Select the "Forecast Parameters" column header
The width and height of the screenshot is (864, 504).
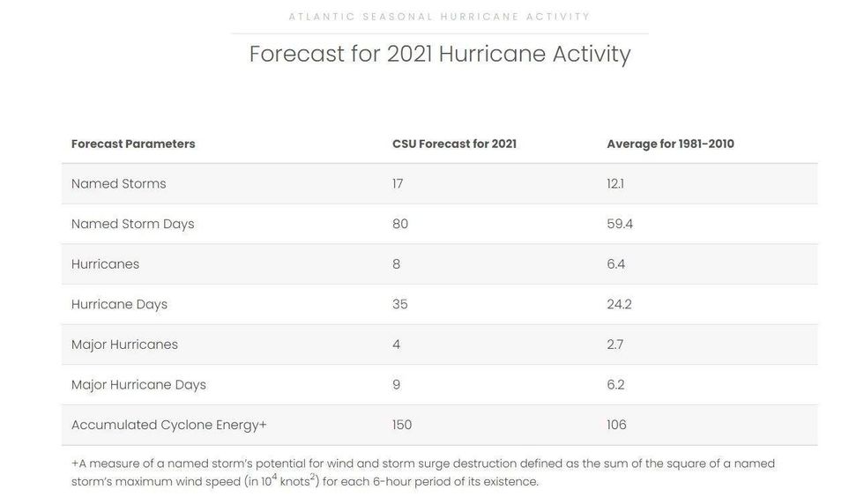(x=133, y=144)
